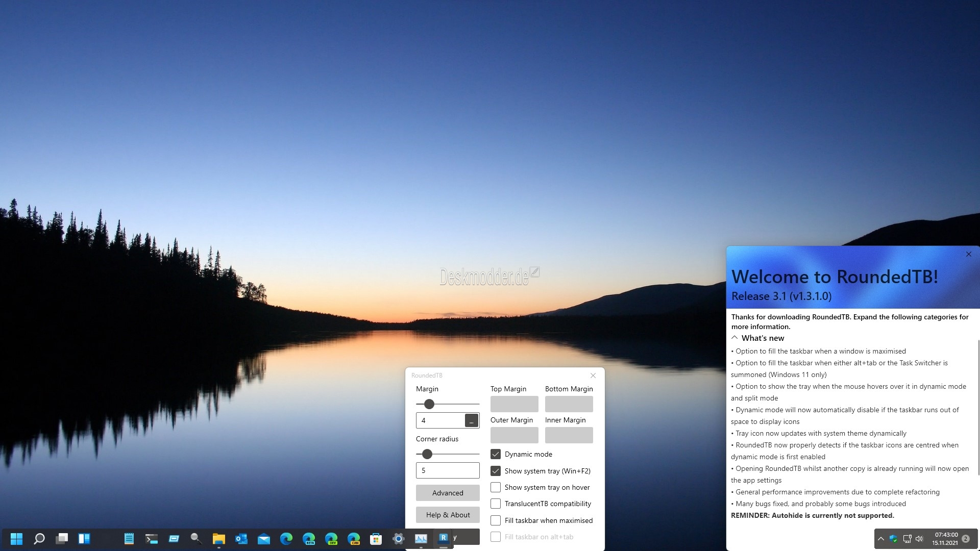This screenshot has width=980, height=551.
Task: Click the Corner radius field showing 5
Action: point(448,470)
